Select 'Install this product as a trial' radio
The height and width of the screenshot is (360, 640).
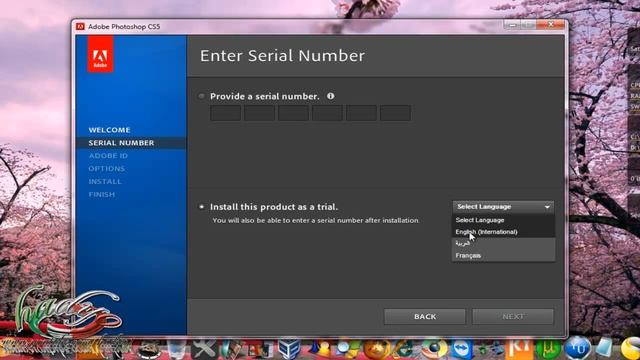pos(201,207)
